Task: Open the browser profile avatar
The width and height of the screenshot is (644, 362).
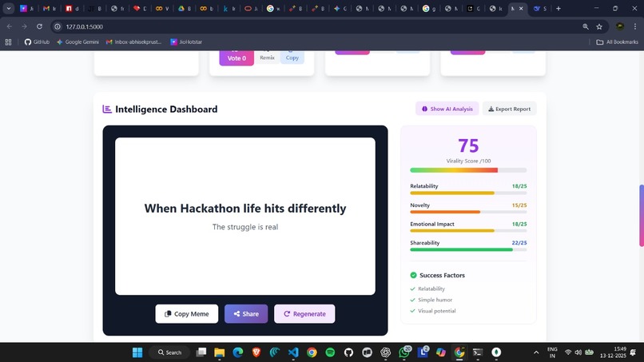Action: coord(620,26)
